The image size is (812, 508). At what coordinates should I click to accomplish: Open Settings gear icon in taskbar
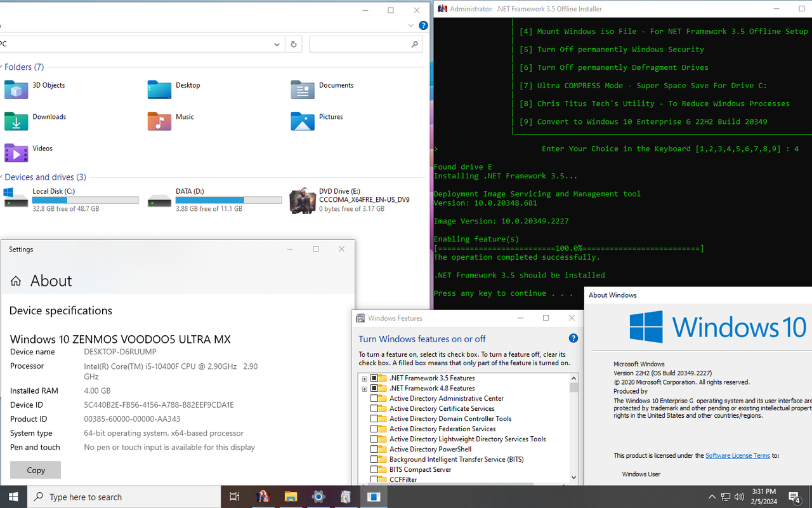tap(318, 497)
